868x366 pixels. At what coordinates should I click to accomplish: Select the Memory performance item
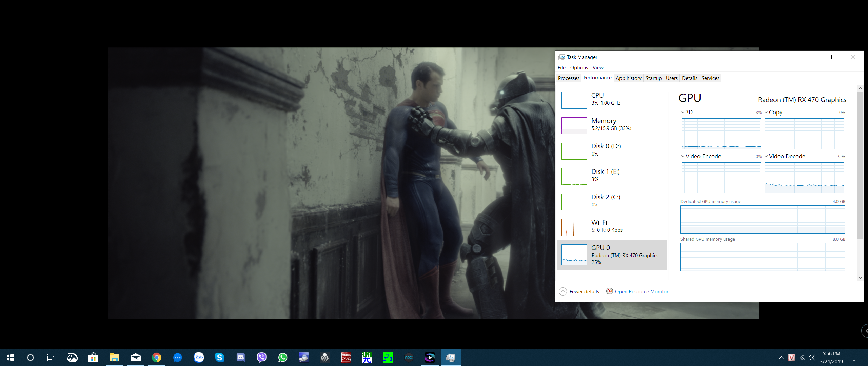612,125
